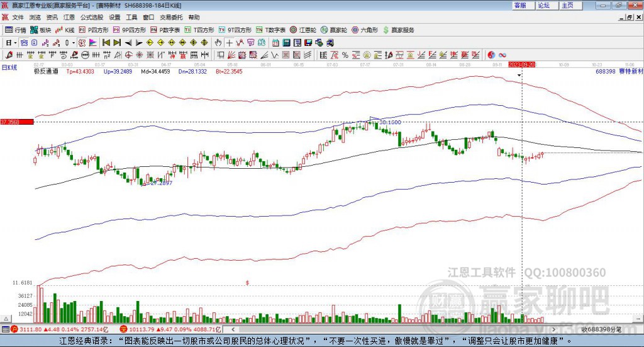The image size is (644, 347).
Task: Open the calculator icon
Action: tap(286, 43)
